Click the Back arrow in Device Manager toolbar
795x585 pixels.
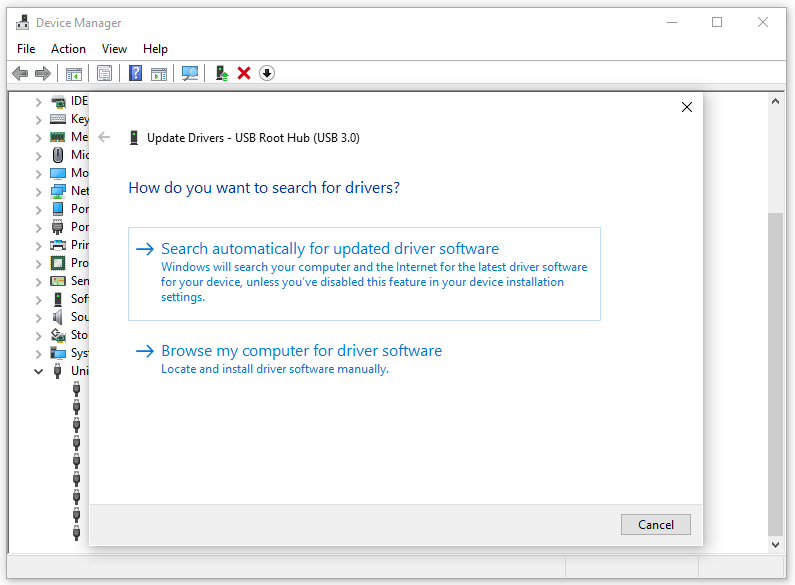pos(20,73)
